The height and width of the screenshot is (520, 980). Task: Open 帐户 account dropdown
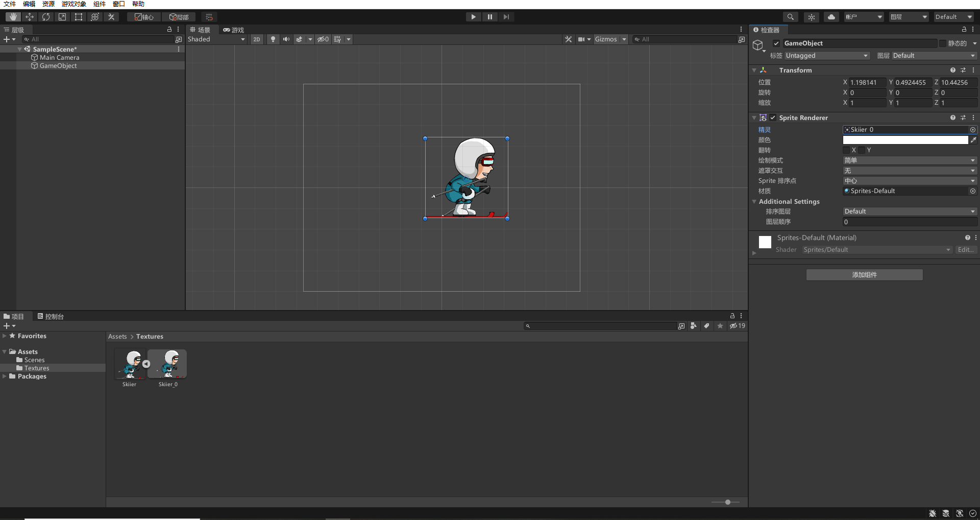coord(864,17)
